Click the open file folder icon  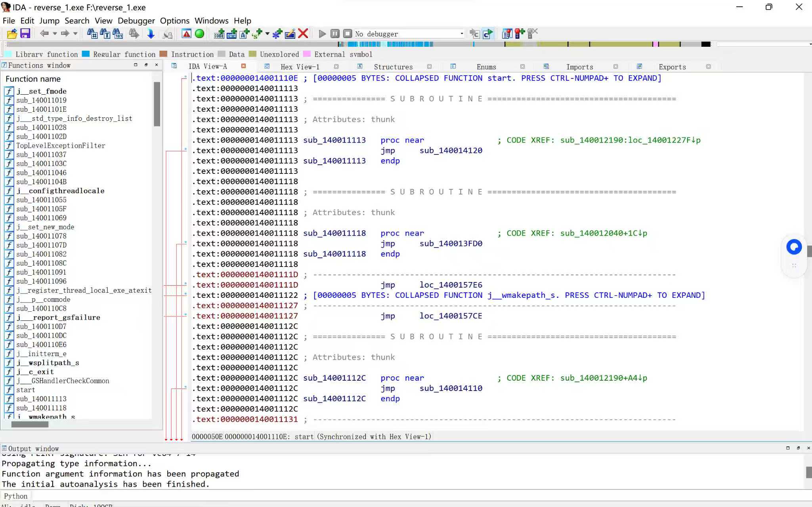[x=12, y=34]
